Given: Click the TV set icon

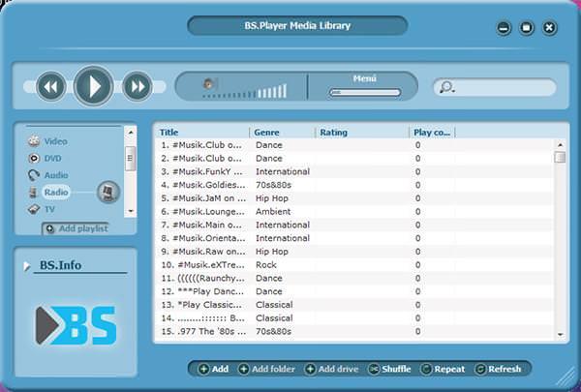Looking at the screenshot, I should 34,209.
